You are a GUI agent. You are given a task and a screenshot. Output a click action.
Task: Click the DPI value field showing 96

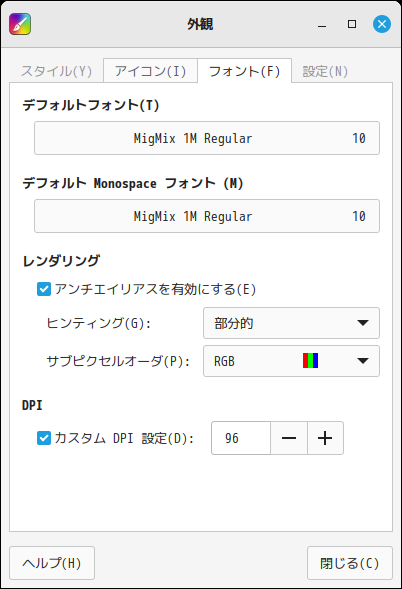point(241,438)
